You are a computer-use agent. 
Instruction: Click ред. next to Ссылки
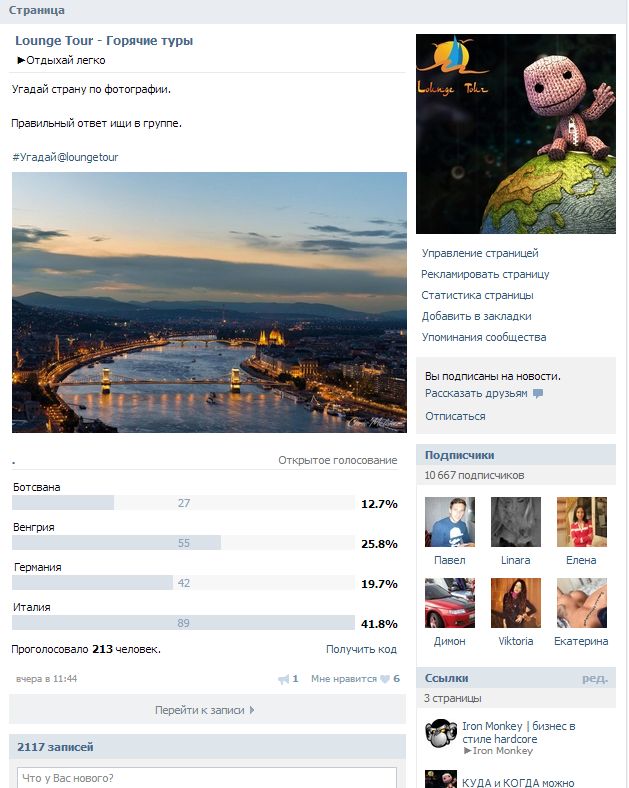[595, 678]
